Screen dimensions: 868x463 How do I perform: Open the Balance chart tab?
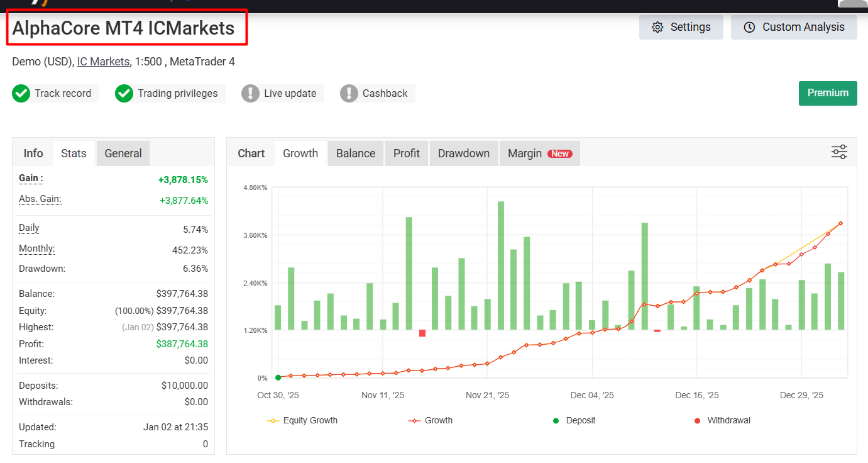click(x=355, y=153)
